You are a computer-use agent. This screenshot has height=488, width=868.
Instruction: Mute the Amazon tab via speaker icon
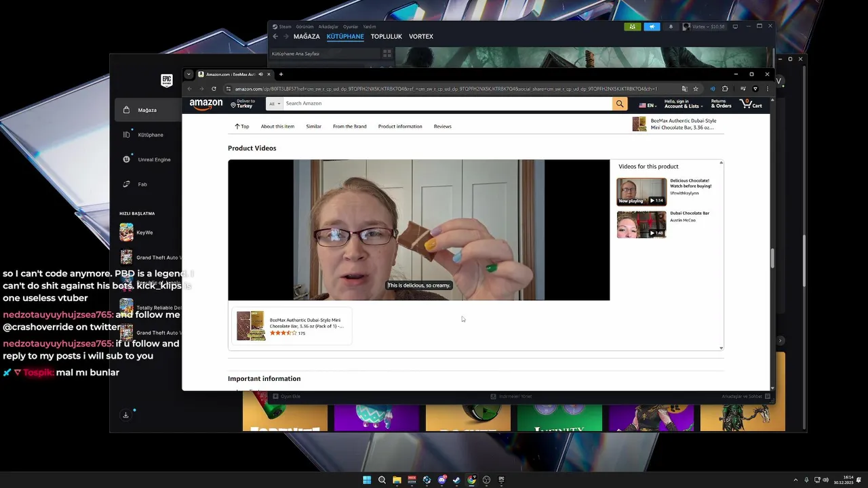[x=260, y=75]
